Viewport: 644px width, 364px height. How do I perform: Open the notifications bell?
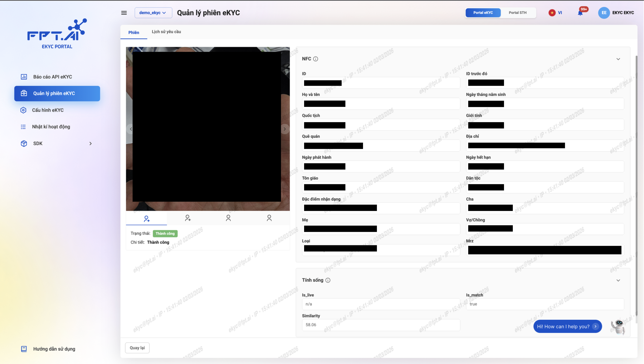pos(580,13)
